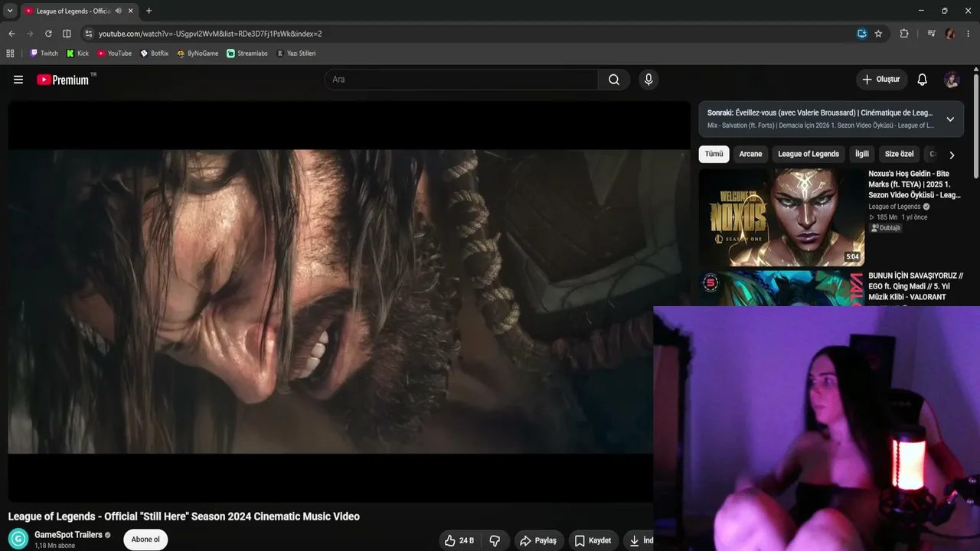Open YouTube notifications bell
The image size is (980, 551).
923,80
